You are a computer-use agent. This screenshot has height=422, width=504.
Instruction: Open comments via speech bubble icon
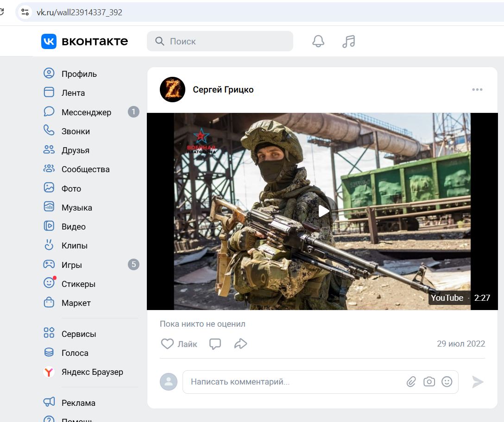tap(215, 344)
